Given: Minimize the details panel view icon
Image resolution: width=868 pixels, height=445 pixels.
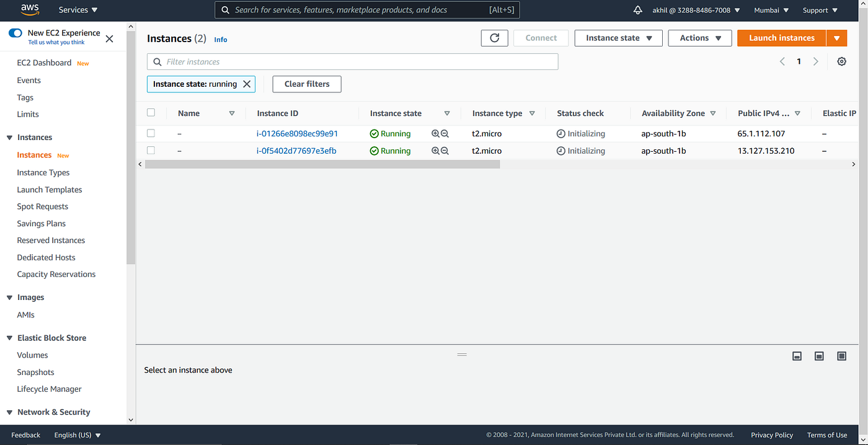Looking at the screenshot, I should [x=797, y=356].
